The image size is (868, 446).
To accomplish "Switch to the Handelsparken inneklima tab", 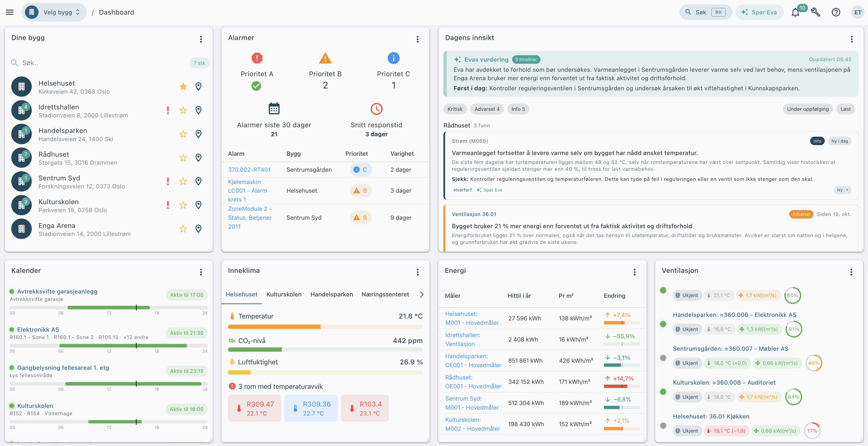I will (x=331, y=294).
